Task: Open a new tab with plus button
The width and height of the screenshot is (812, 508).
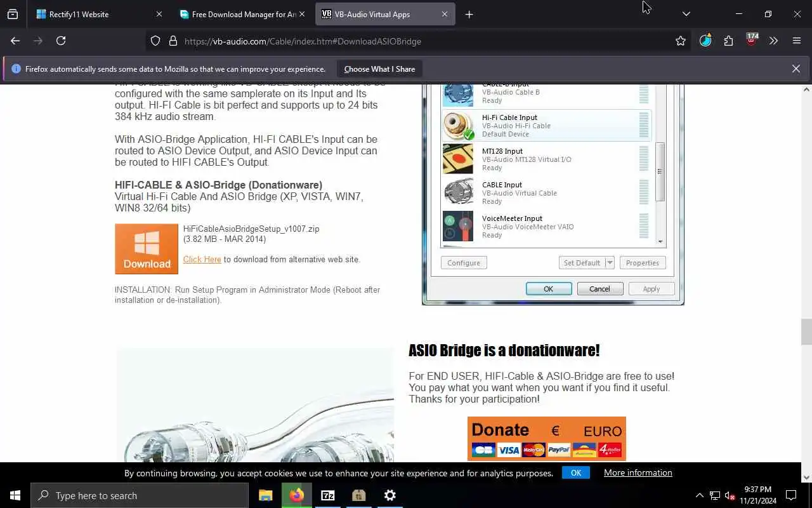Action: [x=469, y=14]
